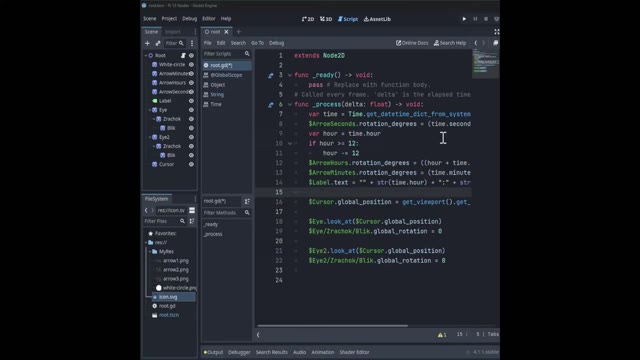Screen dimensions: 640x360
Task: Click the horizontal scrollbar under the code editor
Action: coord(332,326)
